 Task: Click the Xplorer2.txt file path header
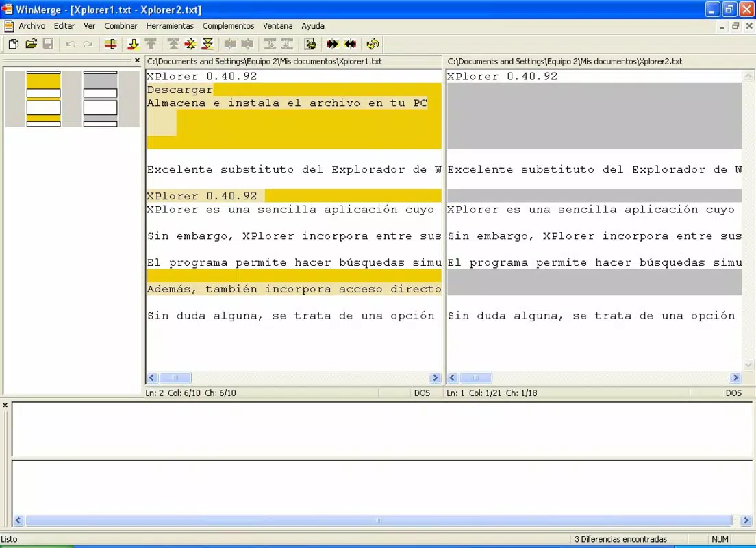pyautogui.click(x=564, y=61)
